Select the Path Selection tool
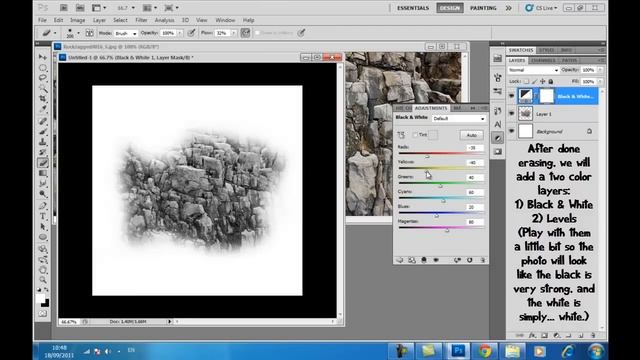The width and height of the screenshot is (640, 360). (43, 227)
